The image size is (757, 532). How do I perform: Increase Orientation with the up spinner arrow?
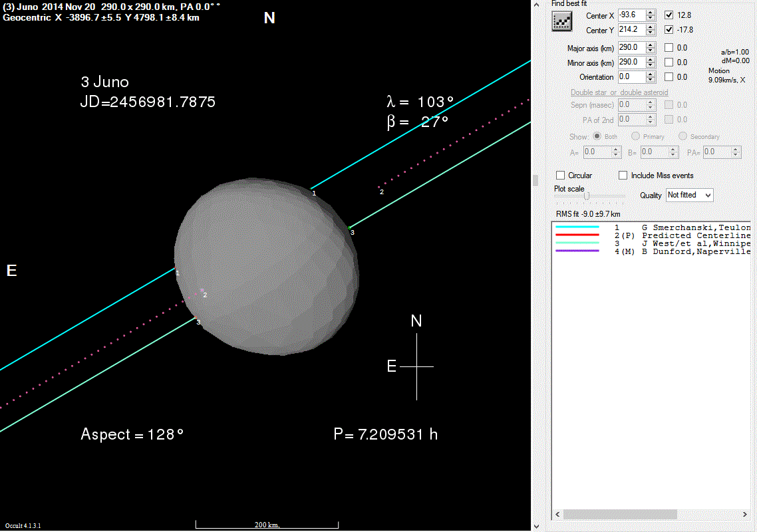pyautogui.click(x=651, y=74)
